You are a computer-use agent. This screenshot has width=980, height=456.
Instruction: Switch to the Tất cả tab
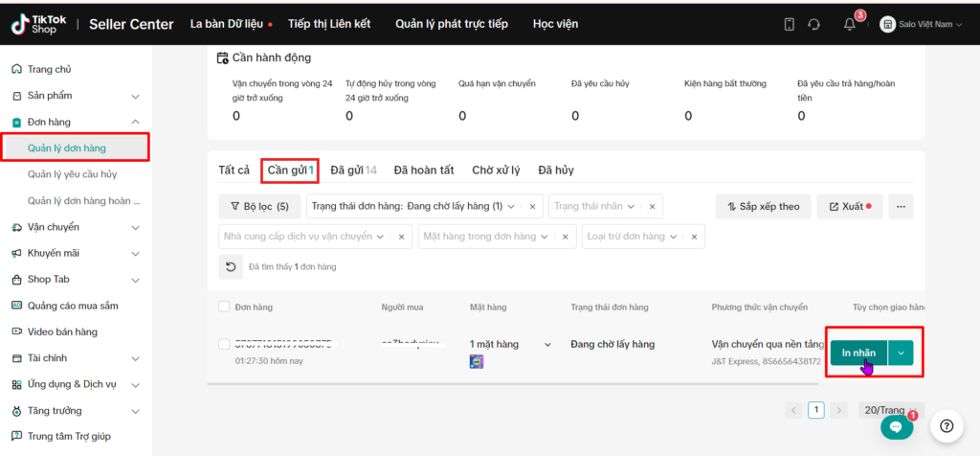point(234,171)
